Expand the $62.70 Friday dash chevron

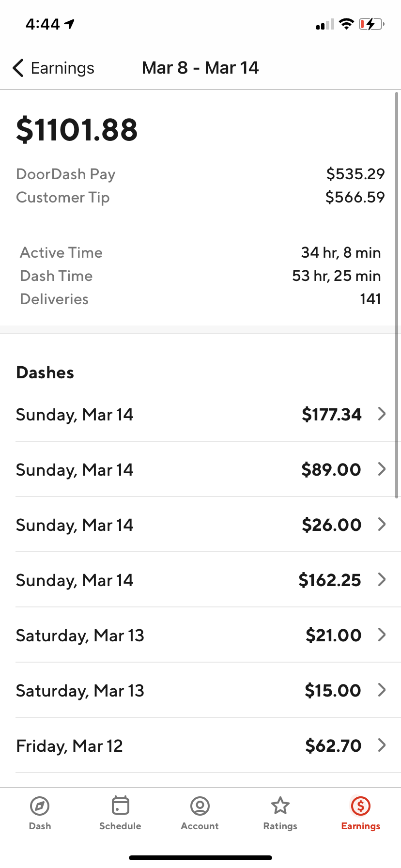tap(382, 745)
